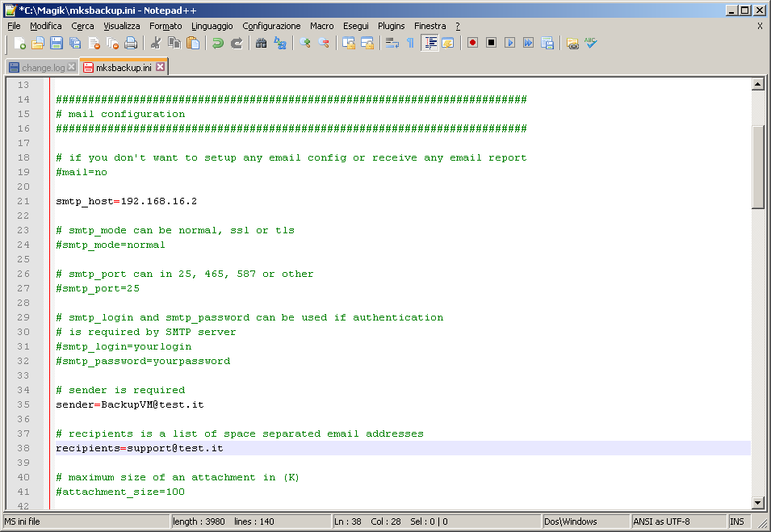Click the Redo toolbar icon
Image resolution: width=771 pixels, height=532 pixels.
[x=237, y=44]
